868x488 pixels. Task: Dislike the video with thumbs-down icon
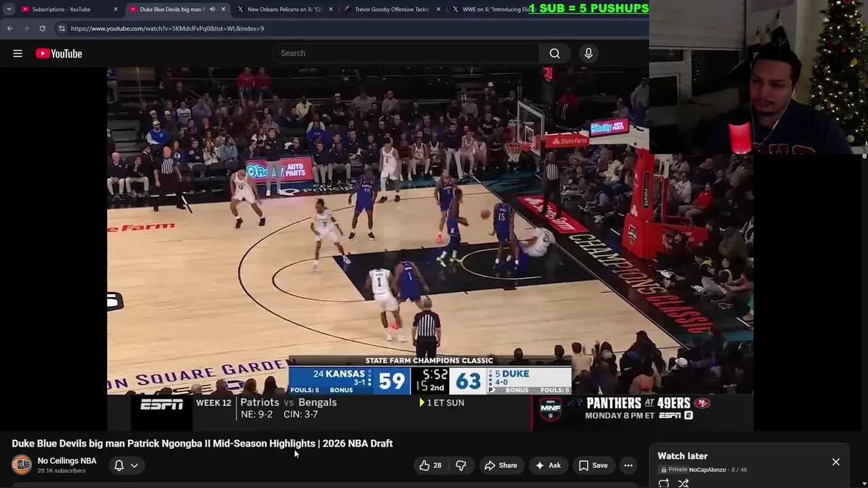click(460, 466)
